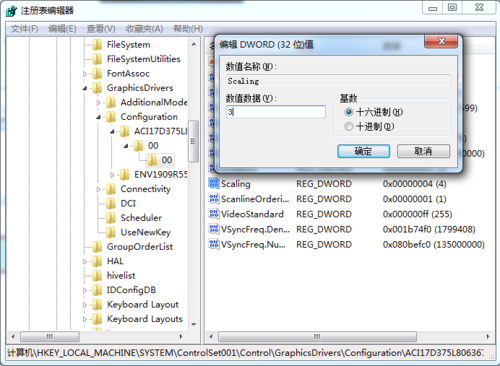
Task: Select the child 00 folder under the 00 key
Action: (161, 160)
